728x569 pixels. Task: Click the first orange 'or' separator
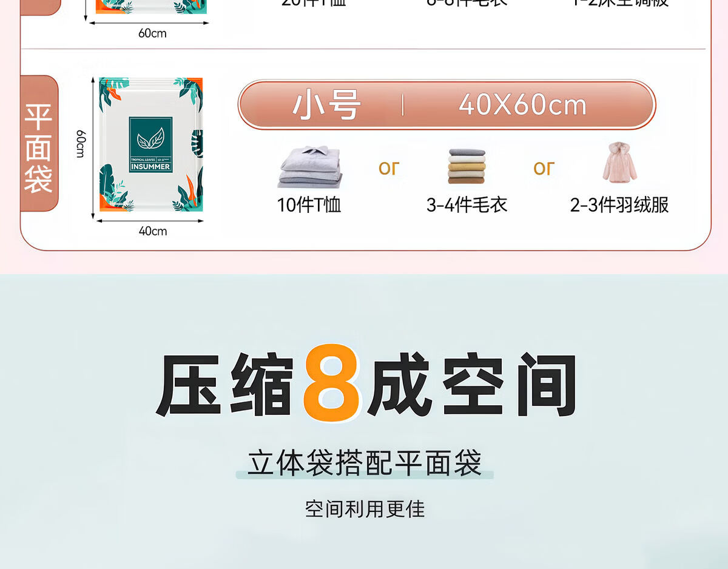pos(389,168)
